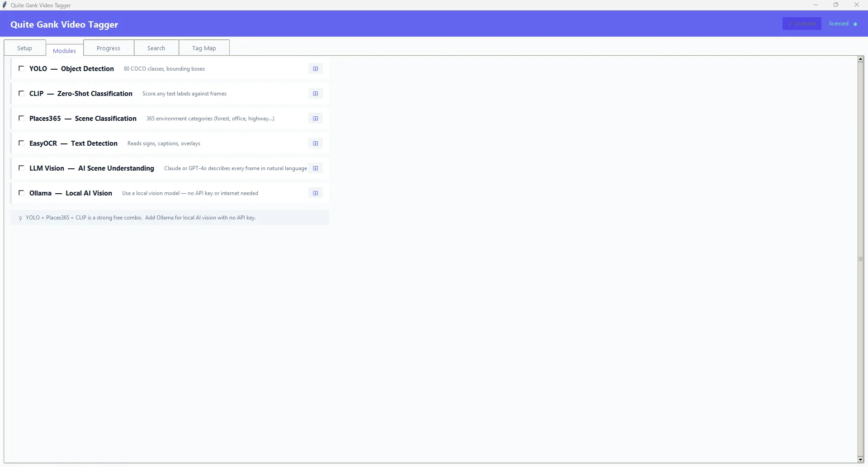Click the scrollbar down arrow
The height and width of the screenshot is (467, 868).
(861, 459)
